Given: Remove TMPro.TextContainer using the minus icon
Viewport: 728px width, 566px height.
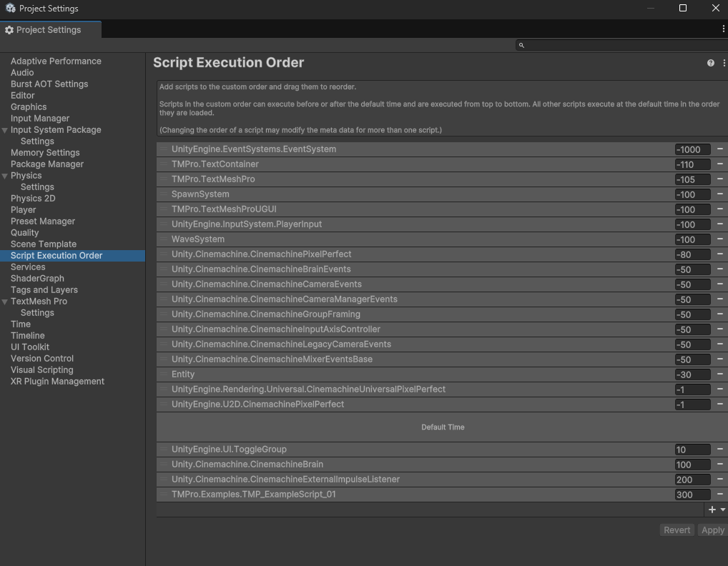Looking at the screenshot, I should point(719,164).
